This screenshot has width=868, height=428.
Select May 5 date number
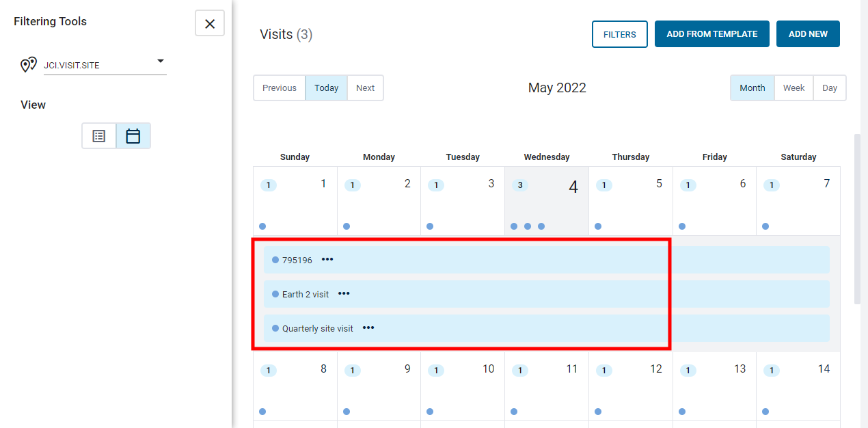[659, 184]
